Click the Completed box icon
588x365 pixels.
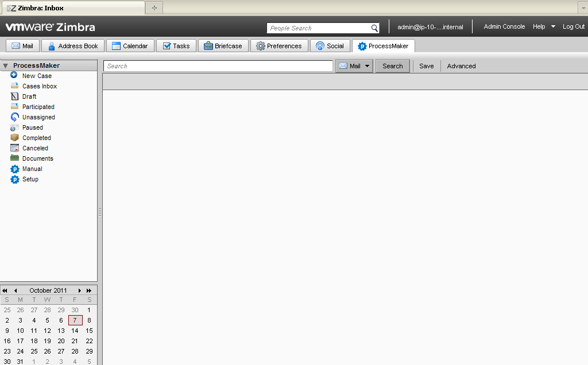click(x=14, y=138)
